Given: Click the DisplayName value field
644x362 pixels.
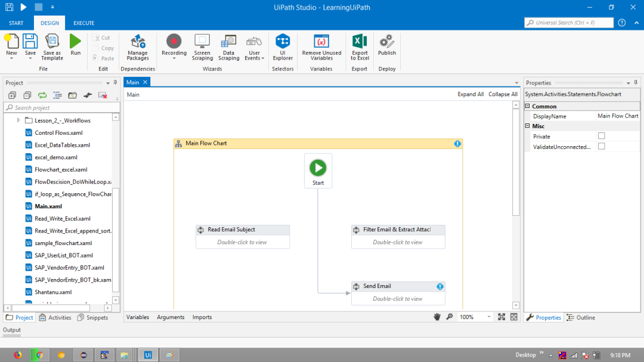Looking at the screenshot, I should (x=618, y=116).
